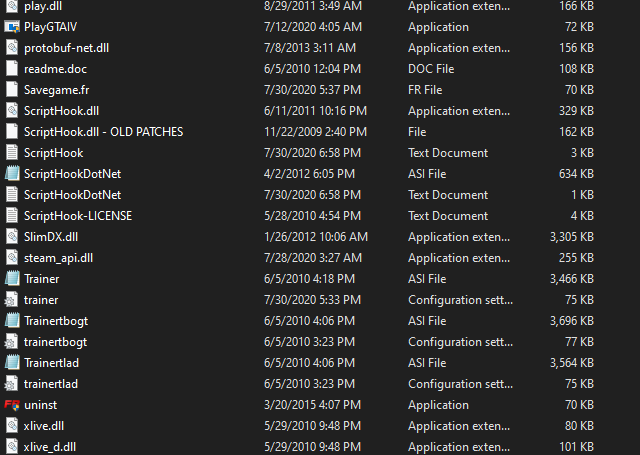Click the protobuf-net.dll file icon
Screen dimensions: 640x455
[12, 48]
